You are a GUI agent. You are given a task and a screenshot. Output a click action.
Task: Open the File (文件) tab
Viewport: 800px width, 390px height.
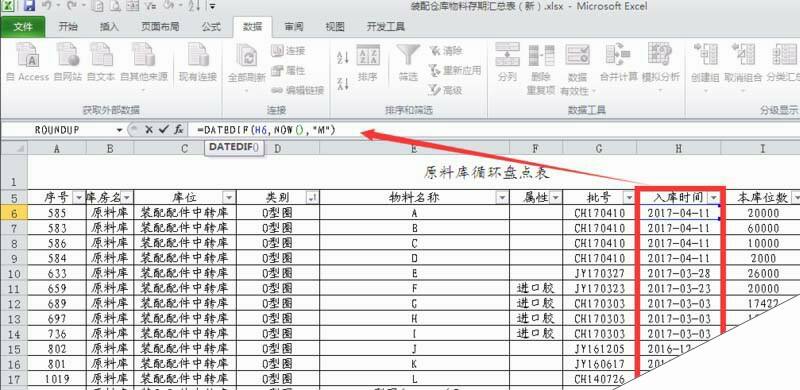point(23,27)
